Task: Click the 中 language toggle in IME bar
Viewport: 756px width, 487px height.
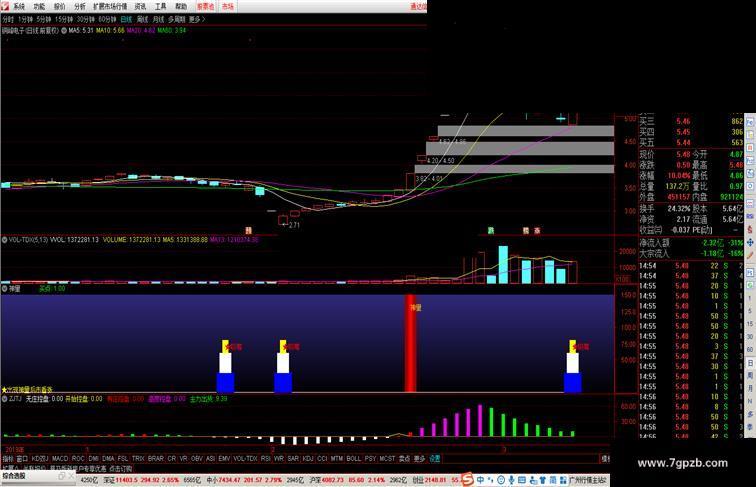Action: [480, 480]
